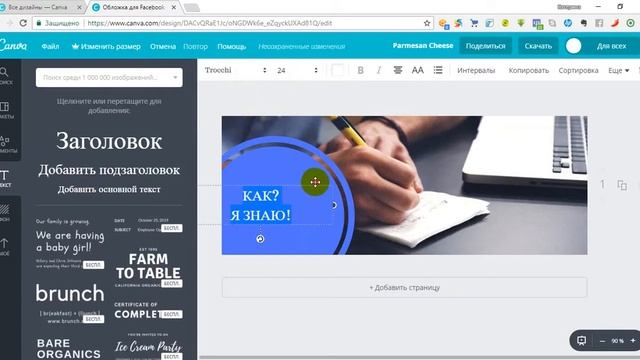Click the browser address bar URL
Viewport: 640px width, 360px height.
click(x=209, y=23)
